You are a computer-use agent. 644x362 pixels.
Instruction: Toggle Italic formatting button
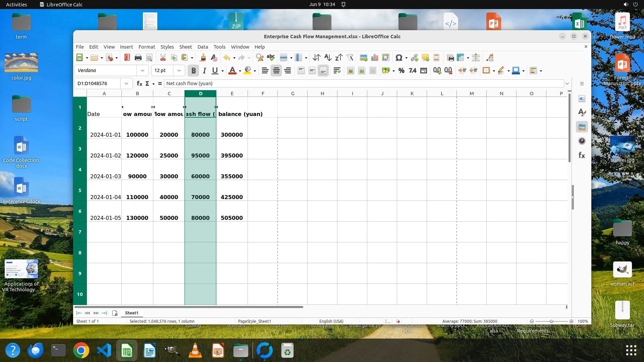[204, 70]
